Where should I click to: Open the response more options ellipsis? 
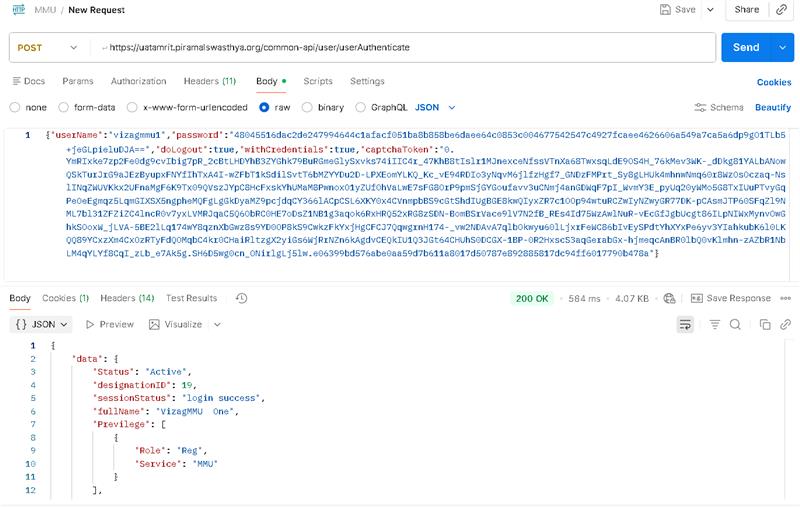783,298
